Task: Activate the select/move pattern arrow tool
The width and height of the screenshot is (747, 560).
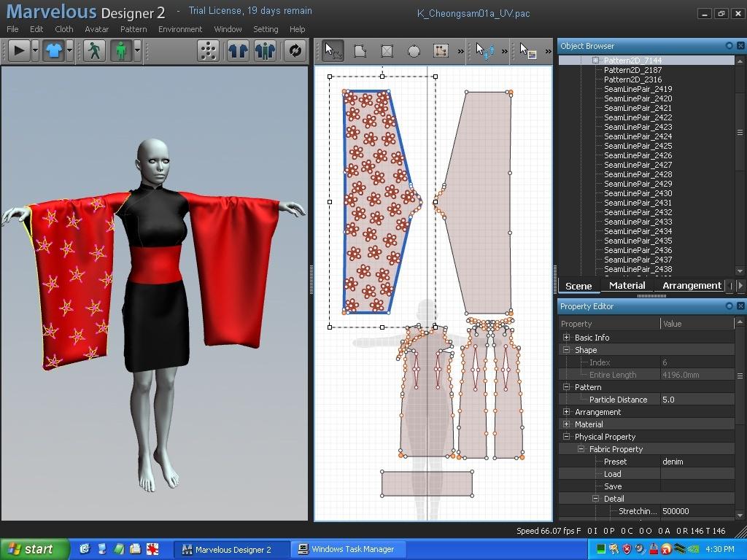Action: (332, 50)
